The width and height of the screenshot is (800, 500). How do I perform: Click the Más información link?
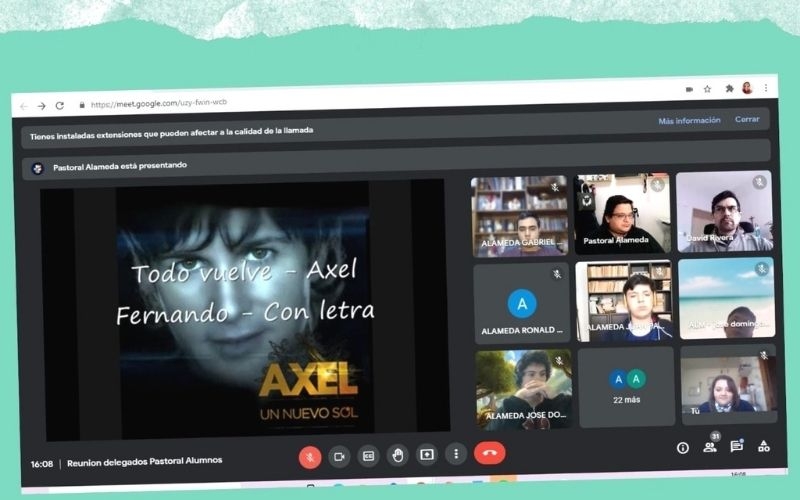tap(689, 120)
